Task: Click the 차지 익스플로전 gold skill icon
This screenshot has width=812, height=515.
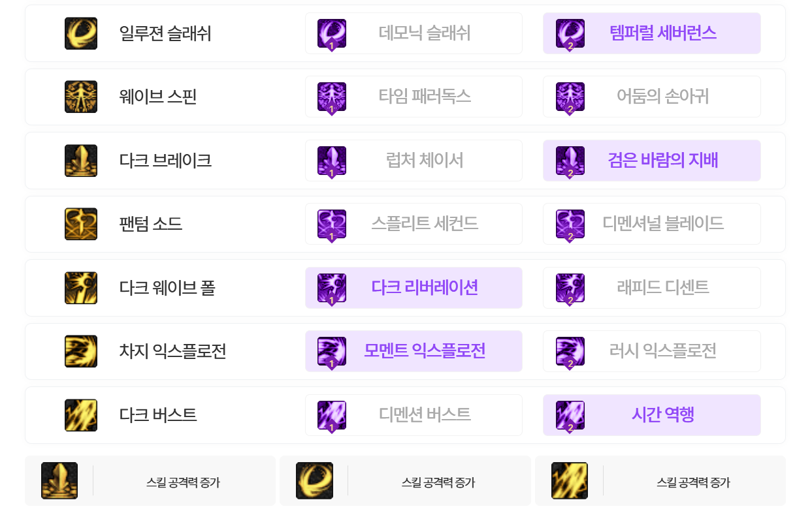Action: (x=81, y=351)
